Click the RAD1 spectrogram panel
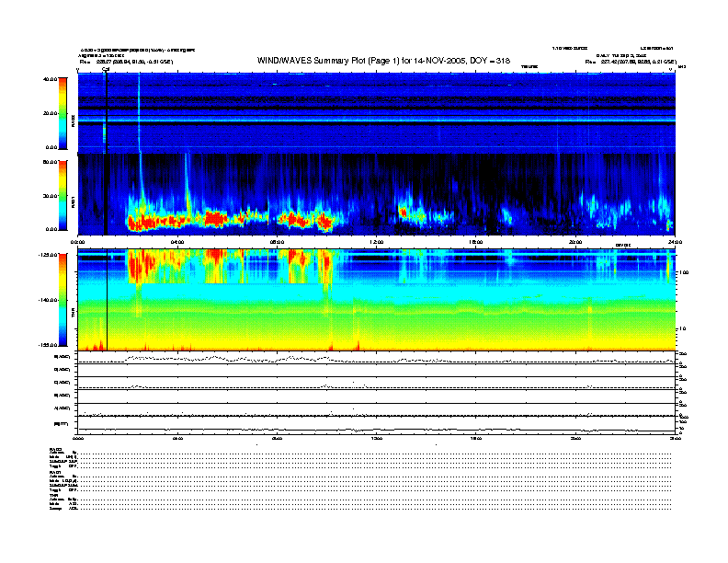Screen dimensions: 728x563 point(376,195)
